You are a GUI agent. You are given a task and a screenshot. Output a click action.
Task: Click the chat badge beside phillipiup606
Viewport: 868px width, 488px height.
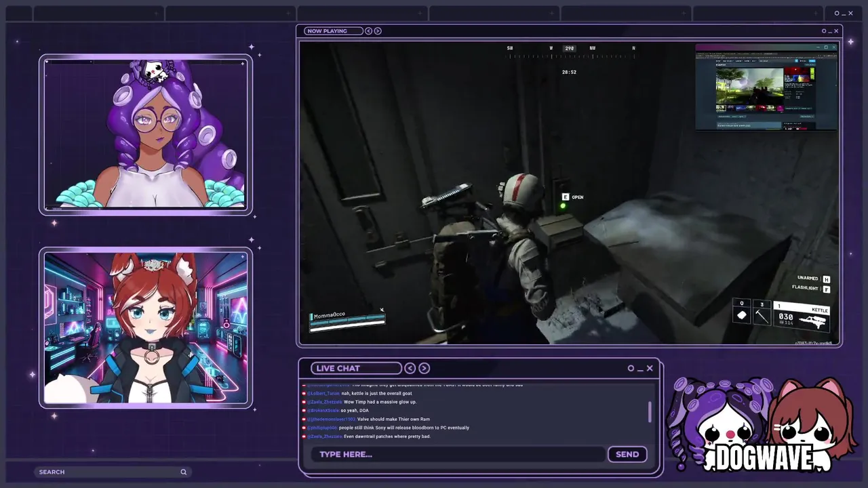pyautogui.click(x=304, y=428)
